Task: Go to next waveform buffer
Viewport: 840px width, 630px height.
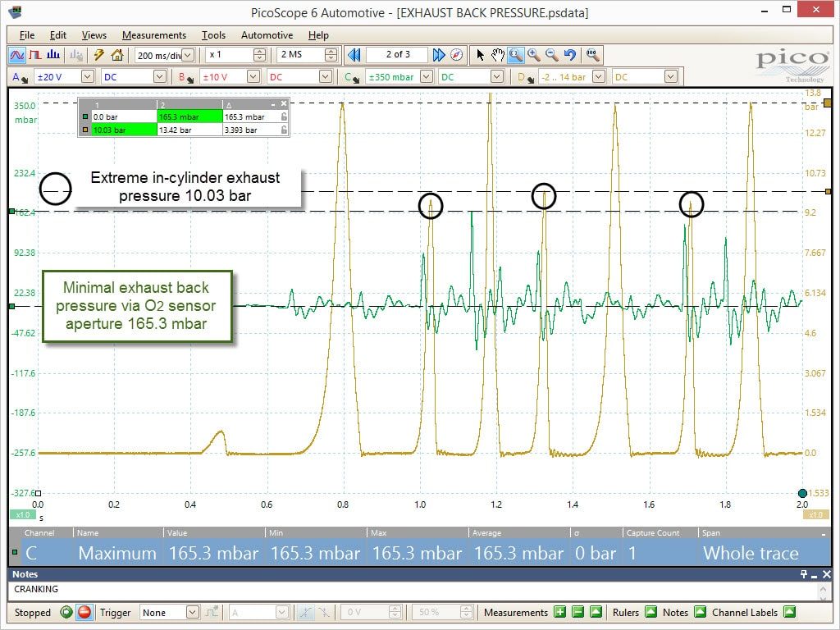Action: tap(439, 55)
